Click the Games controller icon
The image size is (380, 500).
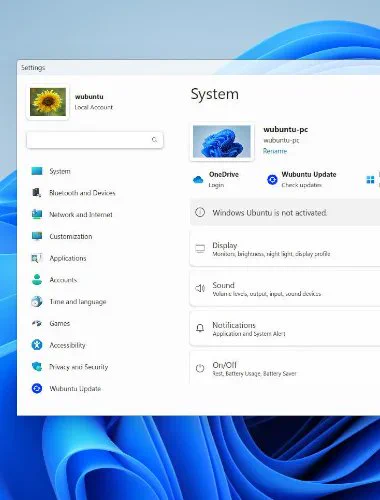coord(37,323)
